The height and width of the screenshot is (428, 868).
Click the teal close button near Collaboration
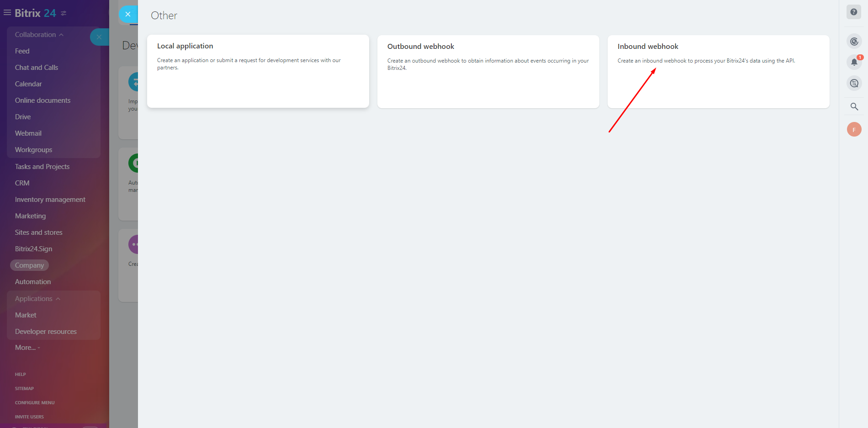(100, 37)
